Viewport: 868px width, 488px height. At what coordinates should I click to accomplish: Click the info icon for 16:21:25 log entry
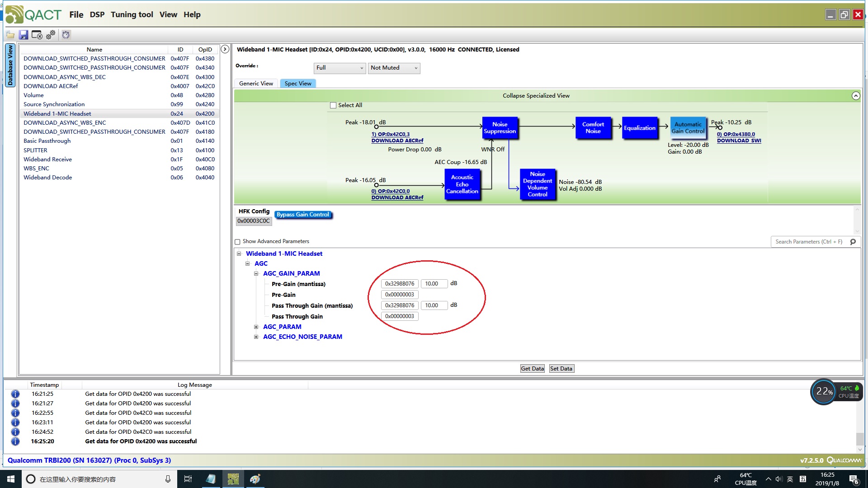coord(15,394)
